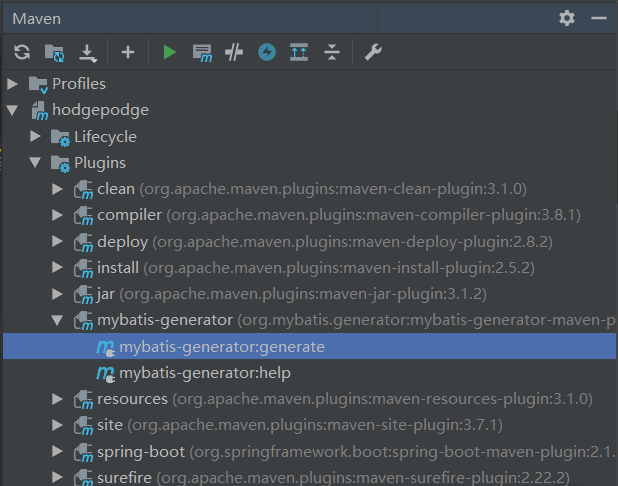
Task: Click the spring-boot plugin icon
Action: click(x=83, y=452)
